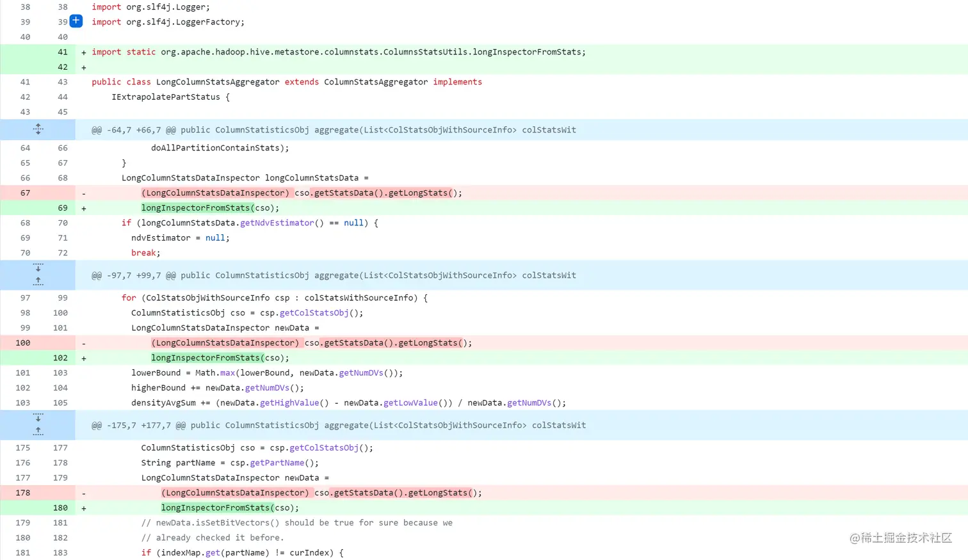Image resolution: width=968 pixels, height=560 pixels.
Task: Click the 'higherBound += newData.getNumDVs();' line
Action: click(x=218, y=388)
